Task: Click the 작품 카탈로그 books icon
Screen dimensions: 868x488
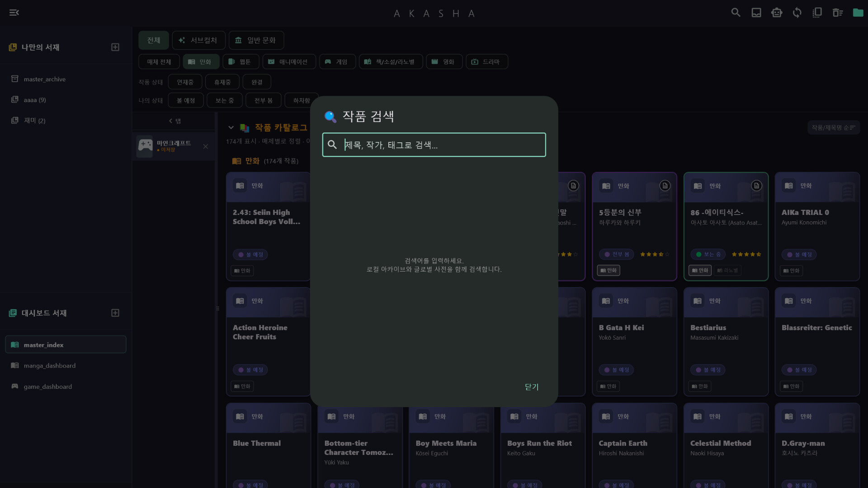Action: click(245, 128)
